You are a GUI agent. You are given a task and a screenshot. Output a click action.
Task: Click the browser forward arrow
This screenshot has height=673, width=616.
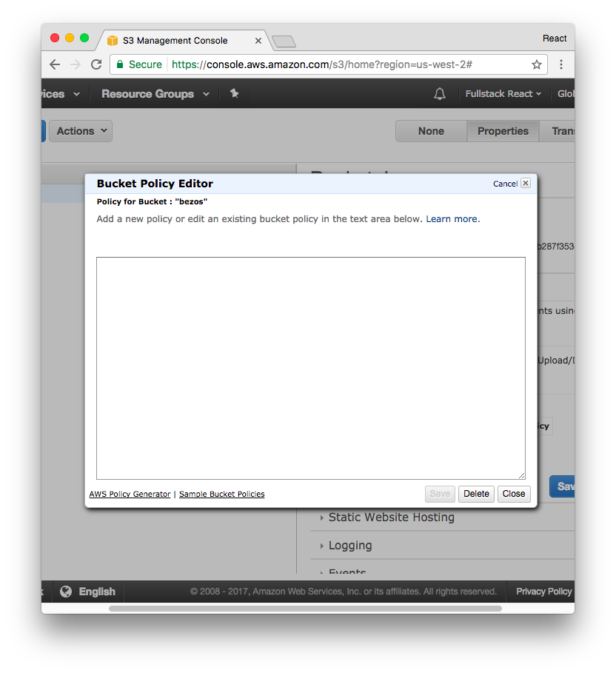point(75,64)
